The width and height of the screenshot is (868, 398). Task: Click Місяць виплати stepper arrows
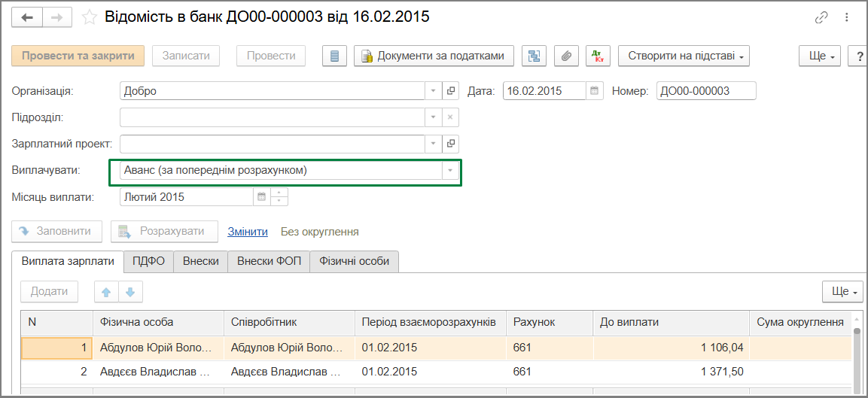pyautogui.click(x=279, y=197)
